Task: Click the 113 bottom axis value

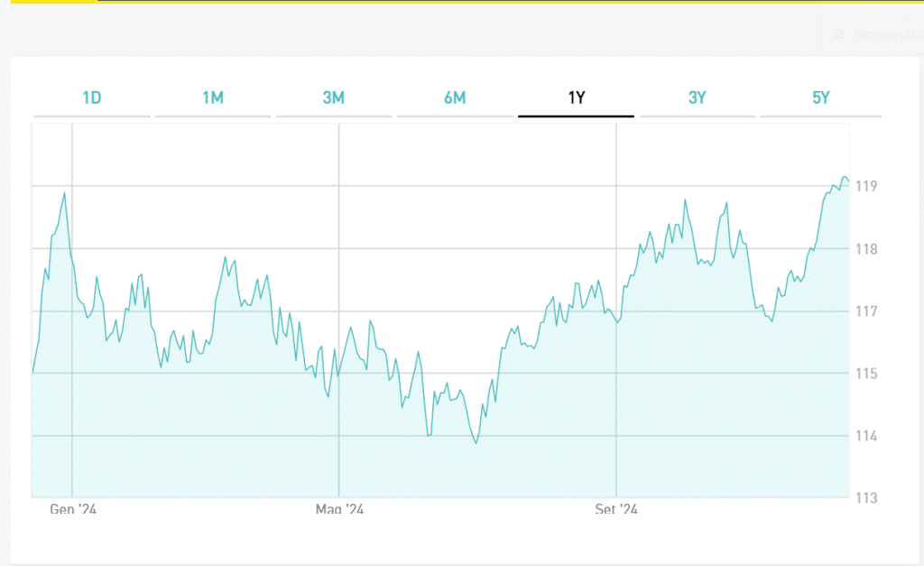Action: pos(867,498)
